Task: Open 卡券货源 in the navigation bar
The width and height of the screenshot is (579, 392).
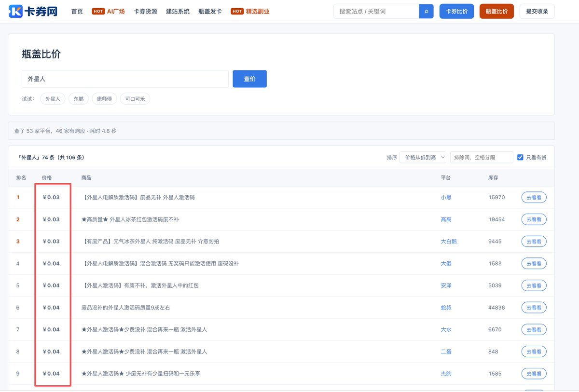Action: click(145, 11)
